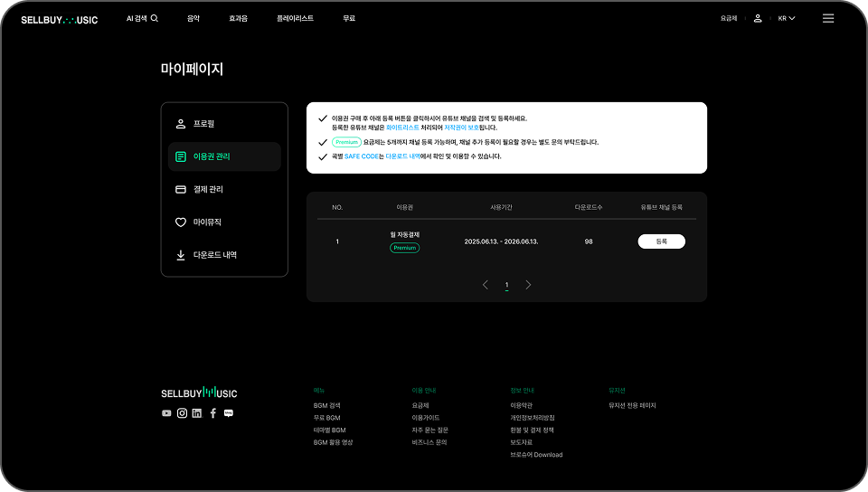
Task: Click 유튜브 채널 등록 column header
Action: (x=662, y=207)
